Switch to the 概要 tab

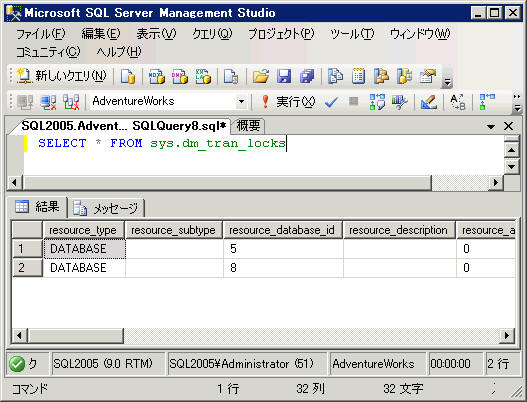(x=248, y=126)
